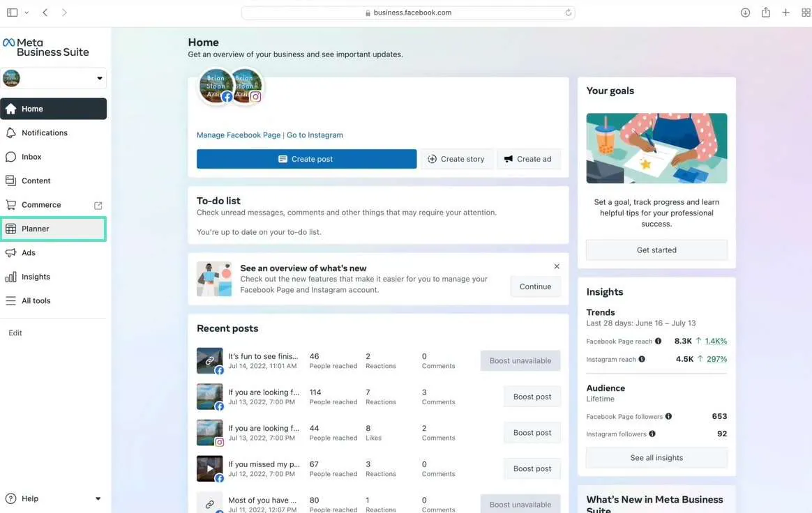Open the Ads section
The width and height of the screenshot is (812, 513).
coord(53,252)
